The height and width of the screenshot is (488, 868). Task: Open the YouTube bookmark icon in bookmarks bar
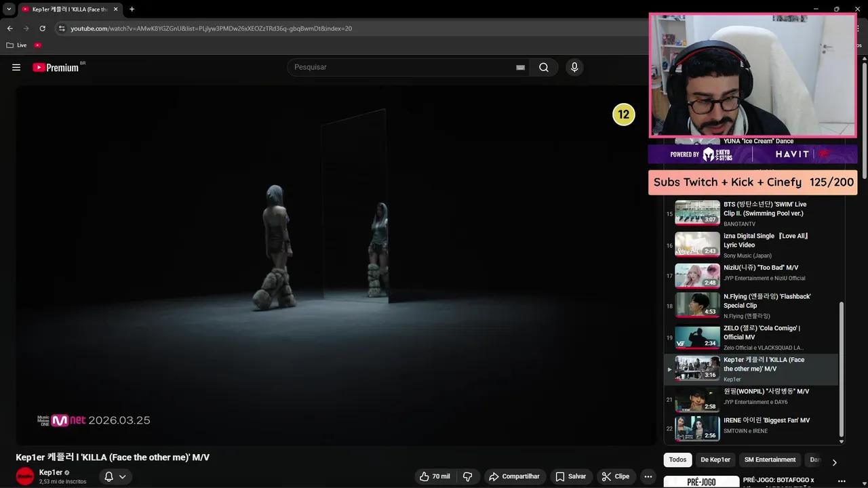(38, 45)
